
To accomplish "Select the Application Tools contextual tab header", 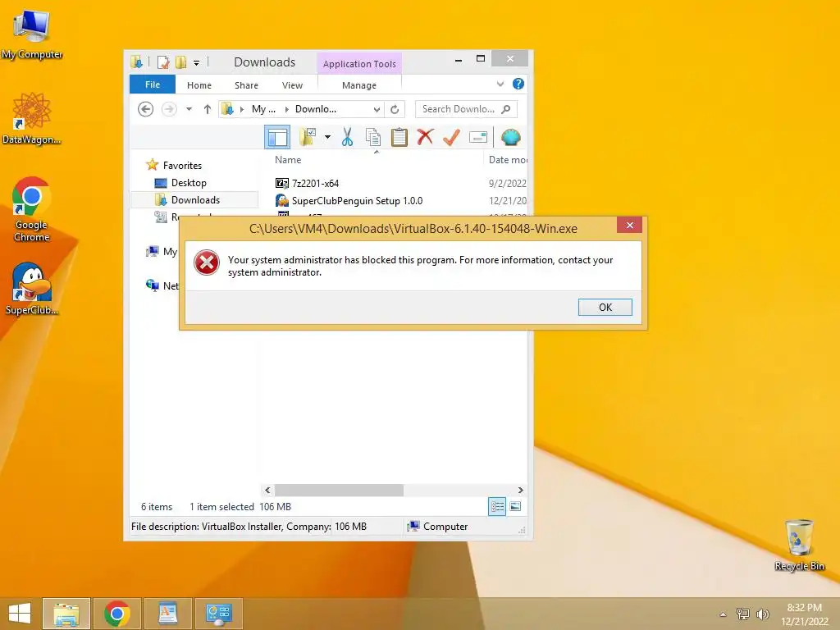I will [x=359, y=64].
